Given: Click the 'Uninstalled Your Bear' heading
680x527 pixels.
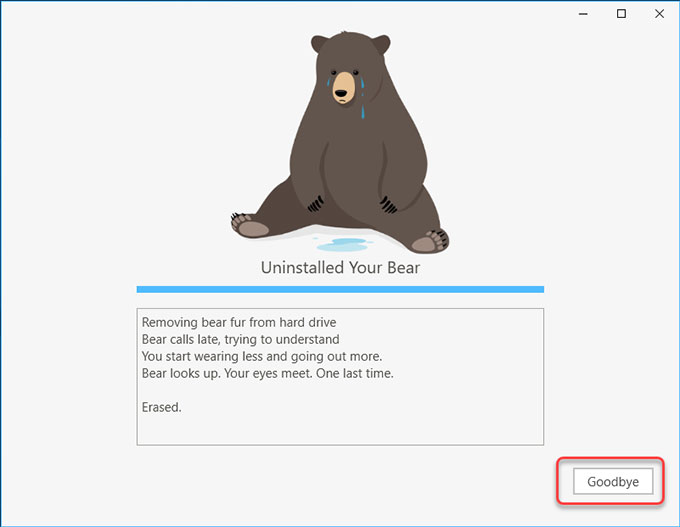Looking at the screenshot, I should pos(340,268).
